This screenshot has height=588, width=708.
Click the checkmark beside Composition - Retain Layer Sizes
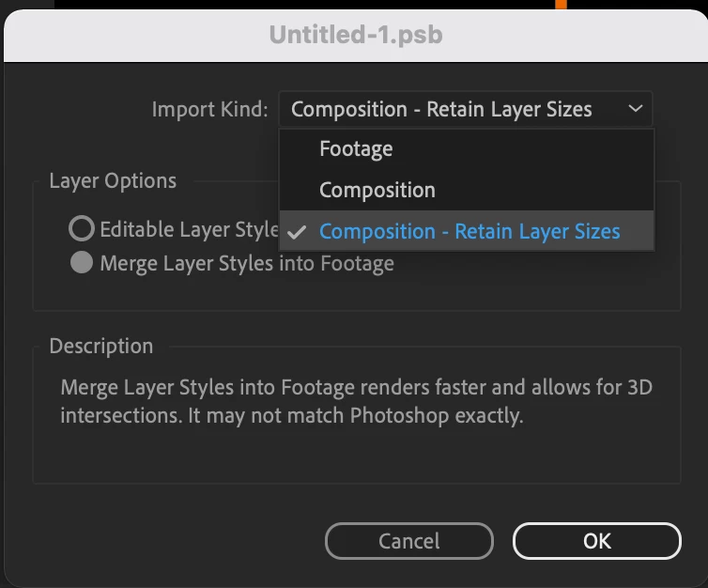coord(299,232)
